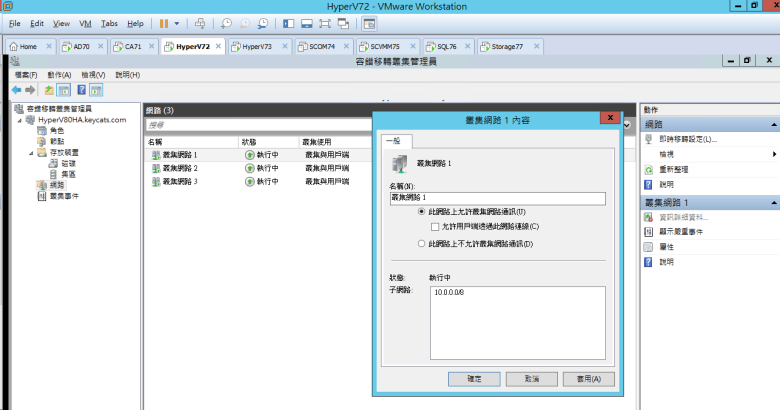Collapse the HyperV80HA.keycats.com tree node
This screenshot has width=780, height=410.
pos(18,120)
